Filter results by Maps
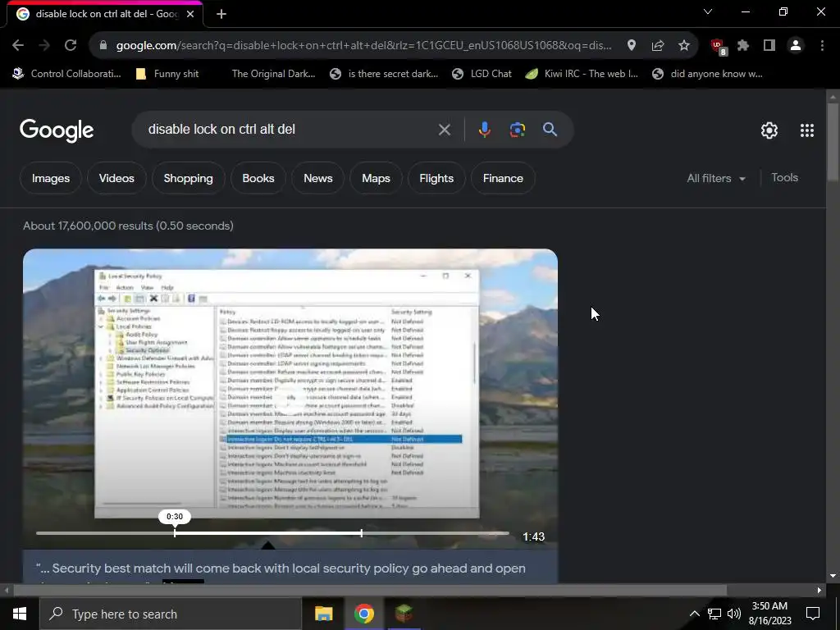840x630 pixels. [x=376, y=178]
